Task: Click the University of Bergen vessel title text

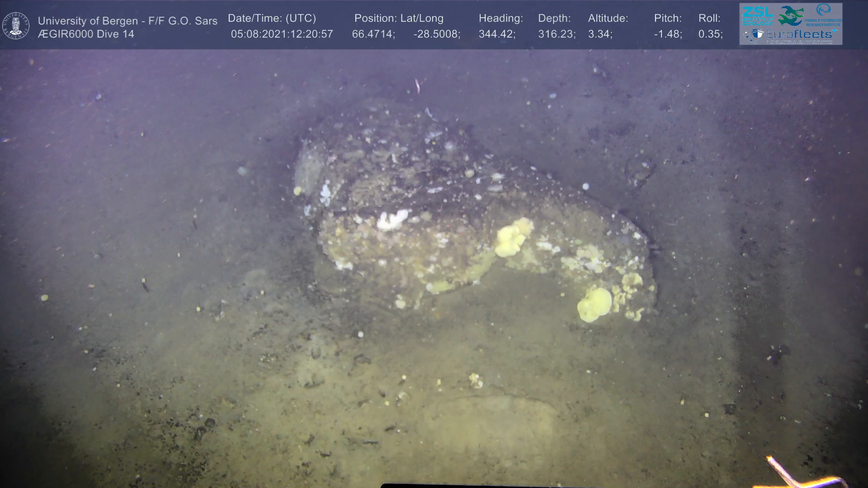Action: [127, 21]
